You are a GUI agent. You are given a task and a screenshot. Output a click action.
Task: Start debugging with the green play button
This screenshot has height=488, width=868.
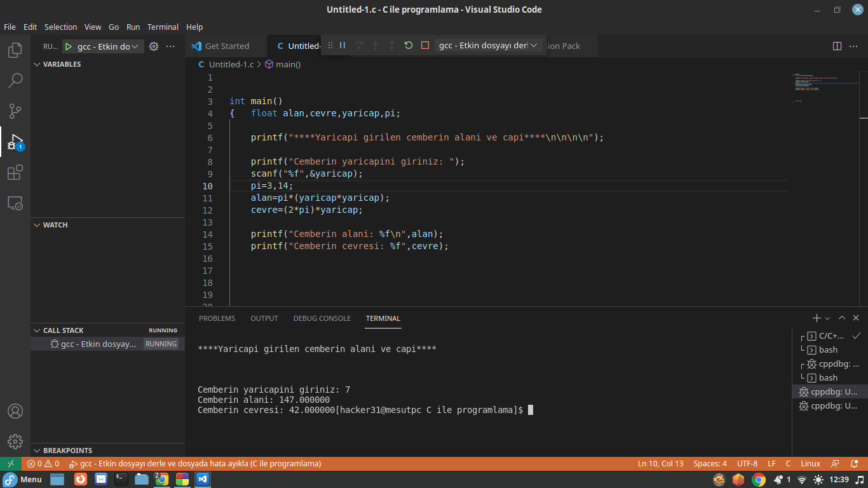(69, 46)
